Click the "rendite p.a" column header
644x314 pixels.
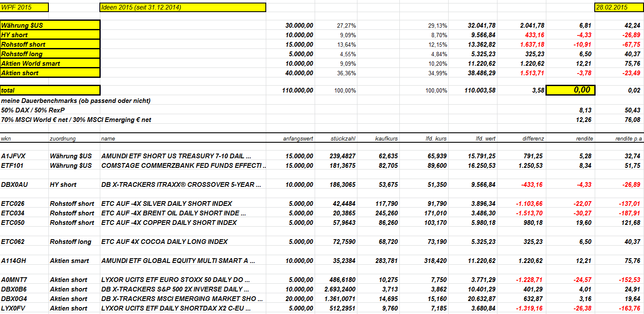tap(628, 139)
